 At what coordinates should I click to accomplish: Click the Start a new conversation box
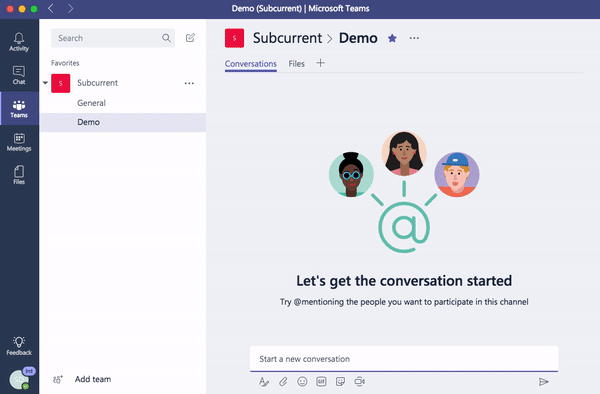click(404, 359)
